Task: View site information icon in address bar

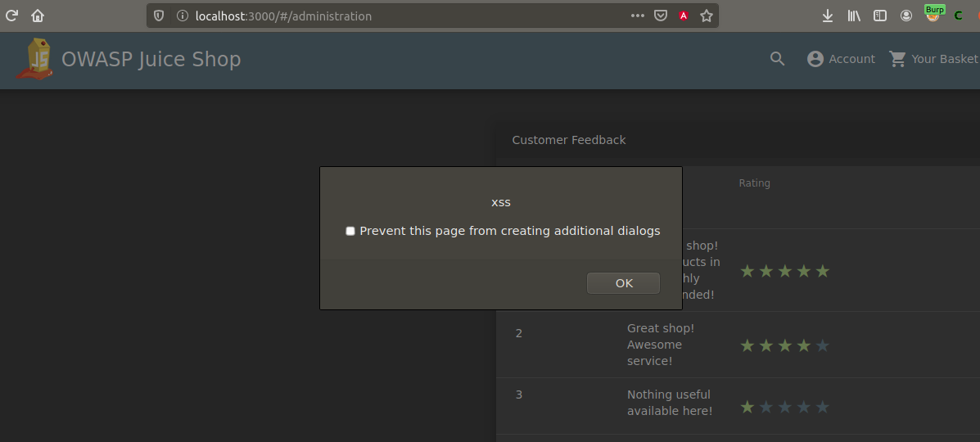Action: point(182,16)
